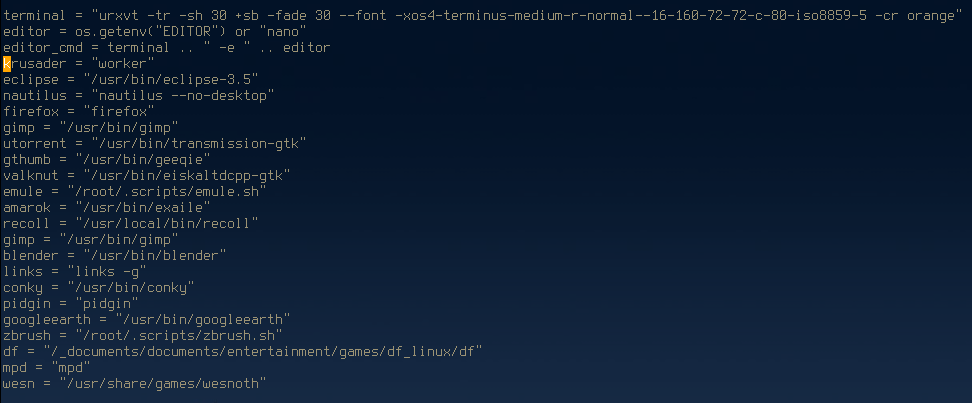Click the exaile path on amarok line
The image size is (972, 403).
click(143, 208)
